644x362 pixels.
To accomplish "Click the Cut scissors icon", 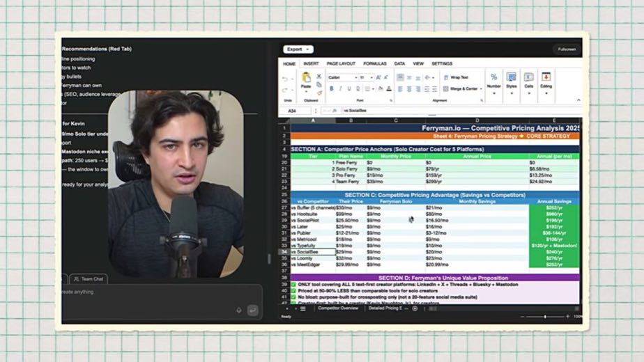I will 319,77.
